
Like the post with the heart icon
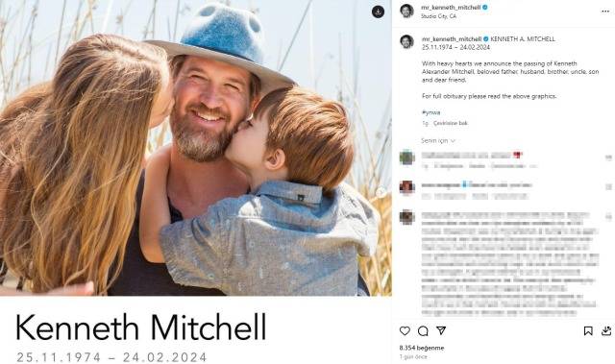coord(405,330)
